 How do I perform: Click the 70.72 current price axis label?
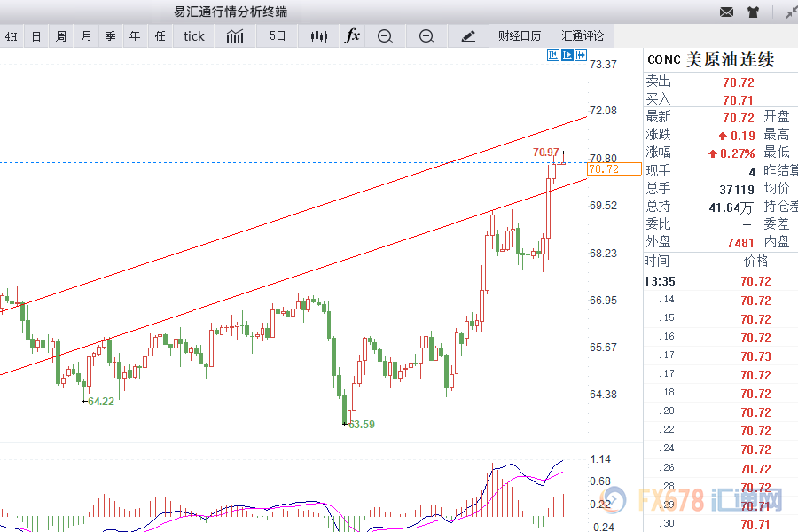pos(604,168)
